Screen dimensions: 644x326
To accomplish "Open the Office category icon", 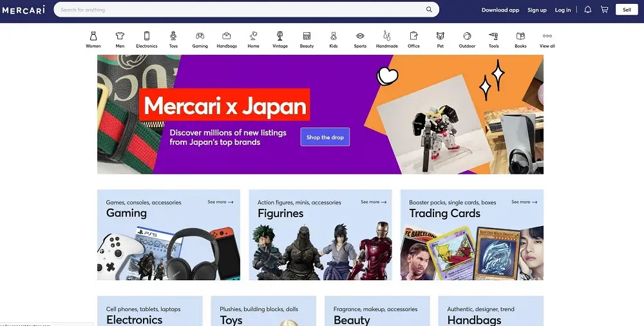I will coord(413,36).
